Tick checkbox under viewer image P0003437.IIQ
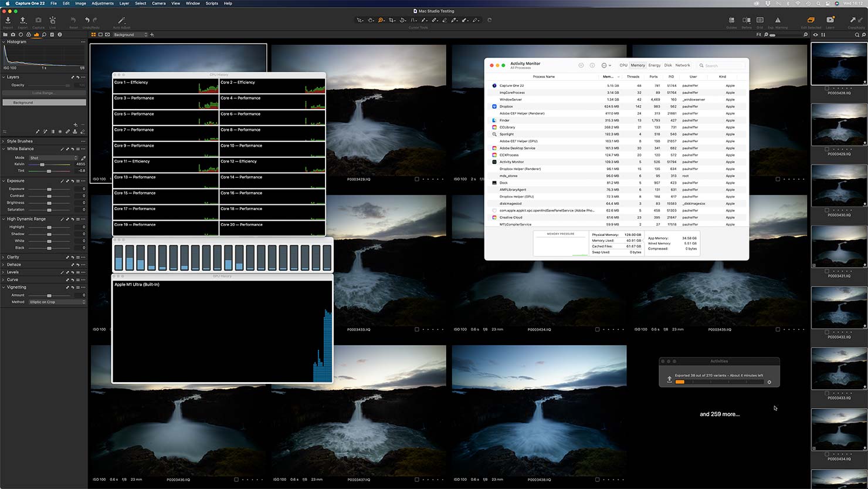 417,480
